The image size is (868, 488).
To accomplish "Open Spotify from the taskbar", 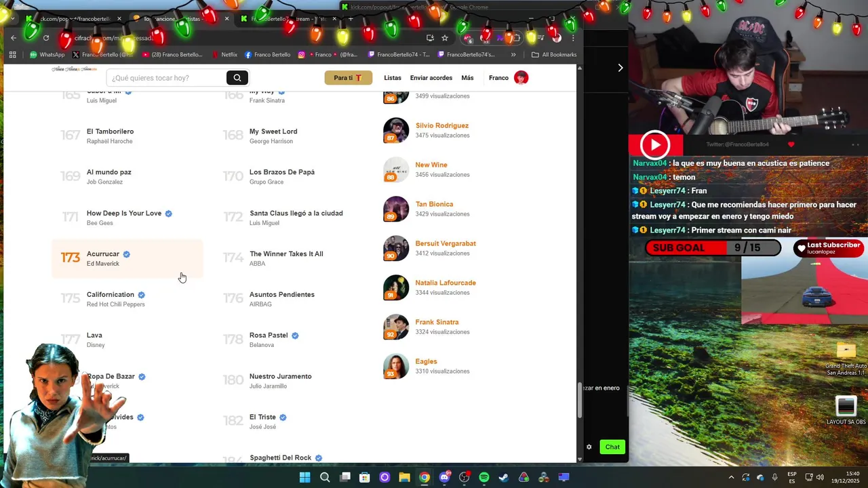I will pos(484,478).
